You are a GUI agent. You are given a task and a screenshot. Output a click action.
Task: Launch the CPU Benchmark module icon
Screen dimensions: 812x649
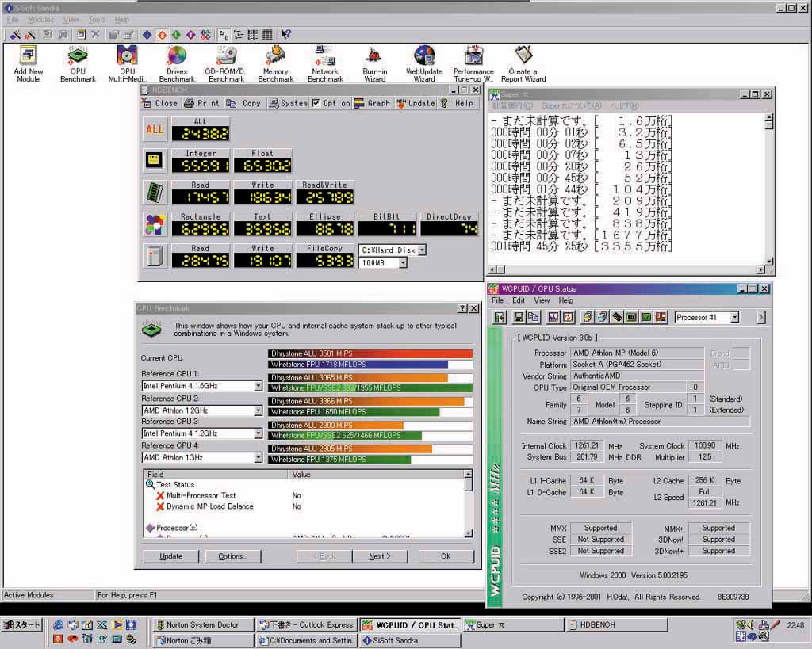pyautogui.click(x=78, y=64)
